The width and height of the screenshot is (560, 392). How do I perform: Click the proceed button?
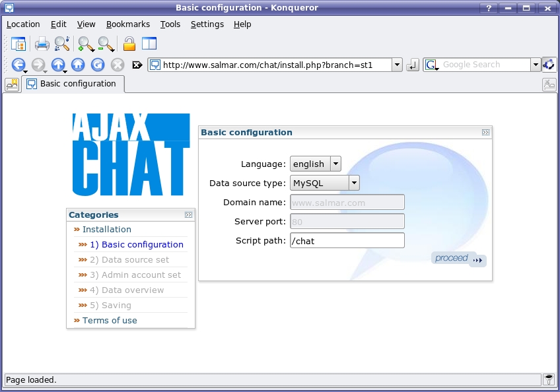[458, 259]
